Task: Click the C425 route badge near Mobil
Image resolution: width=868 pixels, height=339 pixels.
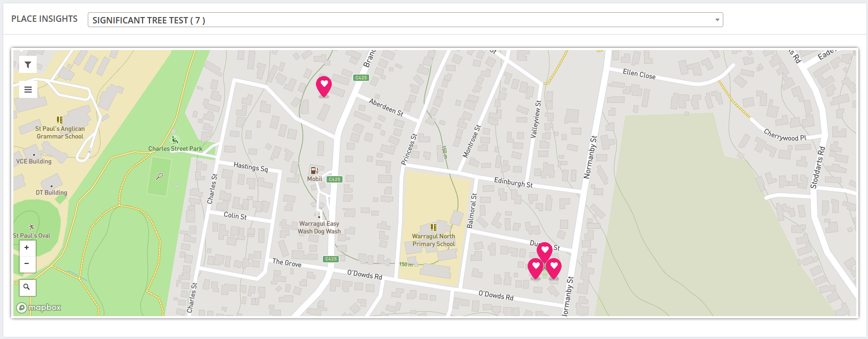Action: [x=335, y=179]
